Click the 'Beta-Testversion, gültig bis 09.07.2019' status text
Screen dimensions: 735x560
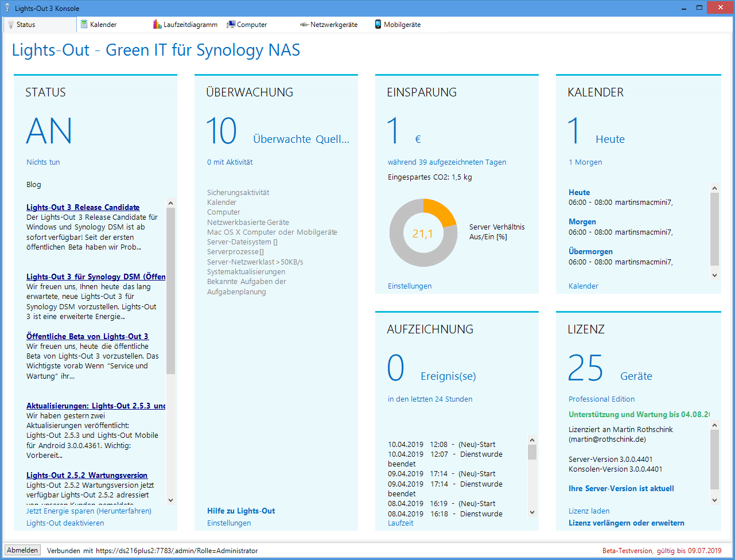[662, 551]
